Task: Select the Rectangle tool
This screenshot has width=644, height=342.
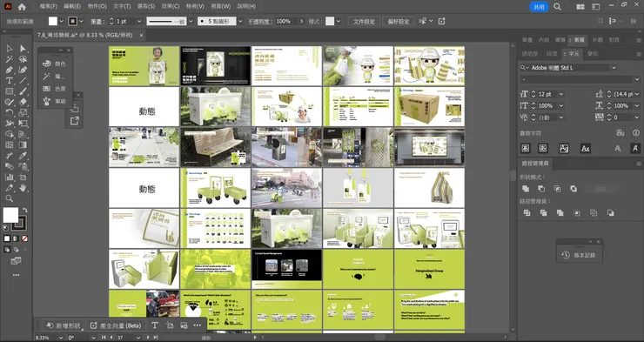Action: (9, 91)
